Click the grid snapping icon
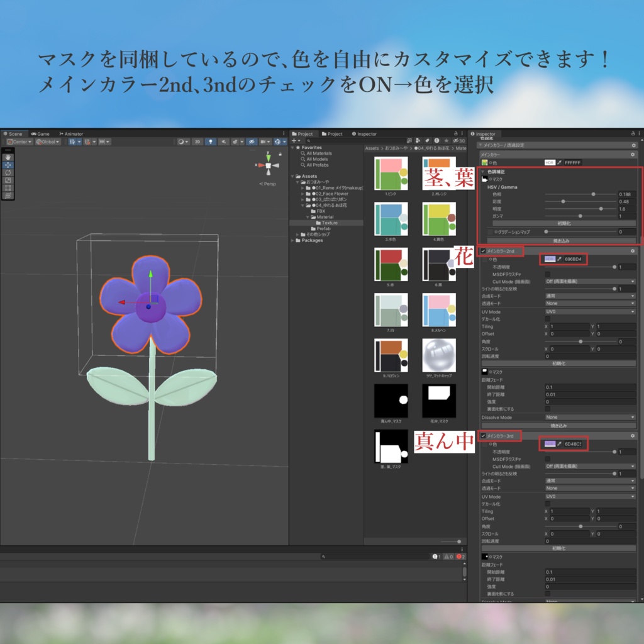The height and width of the screenshot is (644, 644). (87, 142)
